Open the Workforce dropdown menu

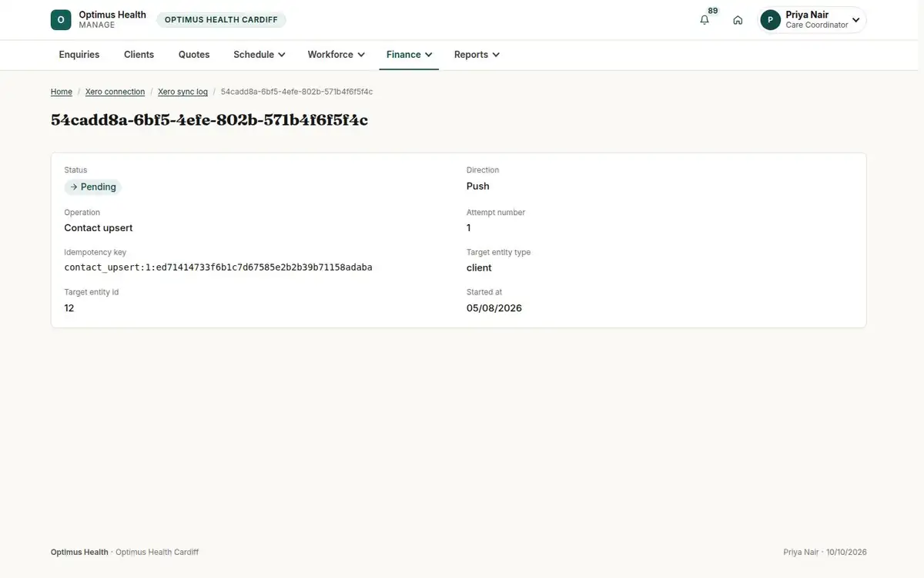pyautogui.click(x=336, y=55)
